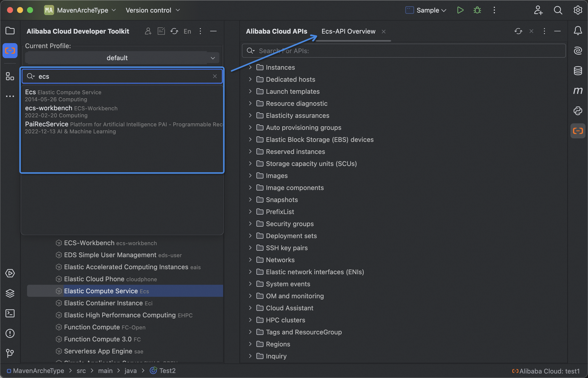Open the Notifications bell
Viewport: 588px width, 378px height.
[578, 31]
